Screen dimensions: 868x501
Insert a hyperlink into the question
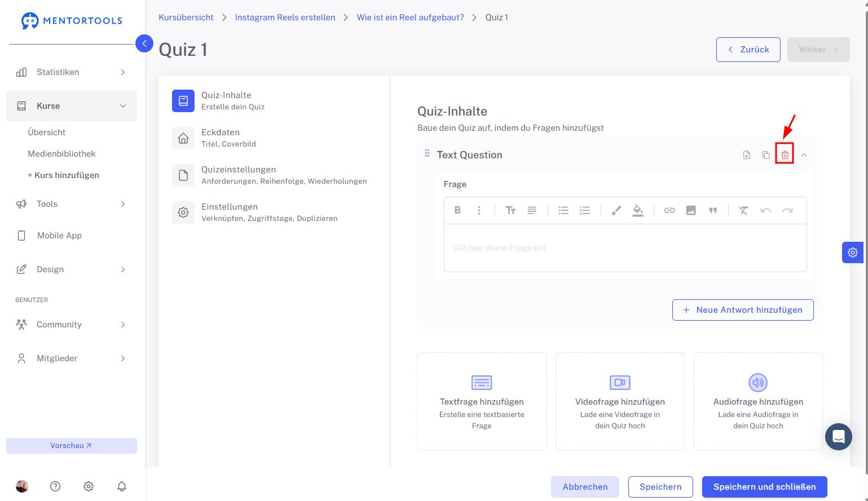point(669,210)
